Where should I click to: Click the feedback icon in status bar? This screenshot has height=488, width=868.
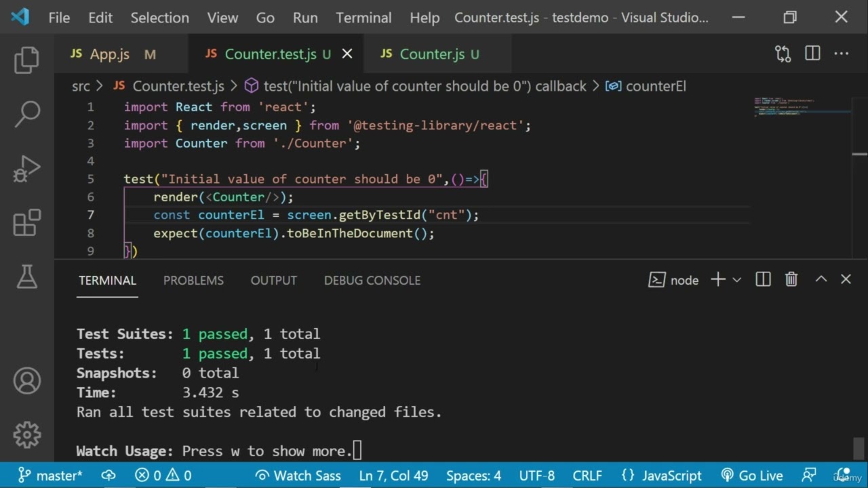tap(809, 475)
